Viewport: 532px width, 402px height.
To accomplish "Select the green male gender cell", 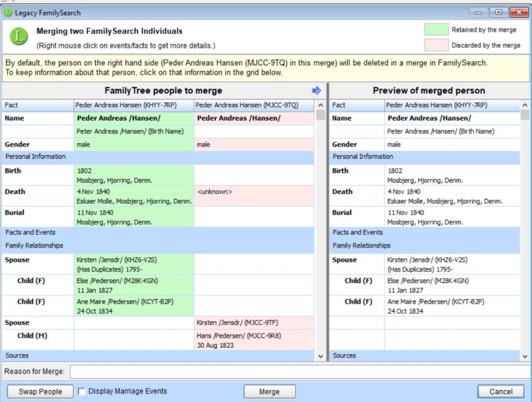I will (134, 144).
